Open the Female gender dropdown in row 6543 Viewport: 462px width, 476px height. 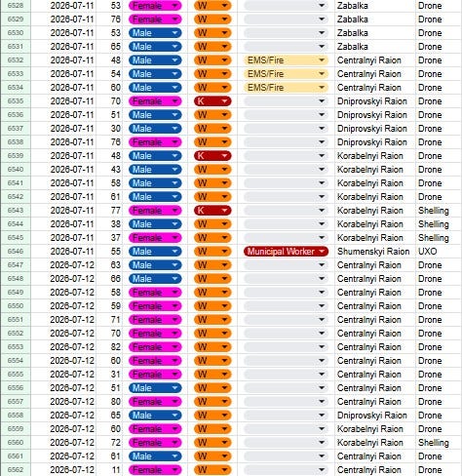[x=155, y=211]
